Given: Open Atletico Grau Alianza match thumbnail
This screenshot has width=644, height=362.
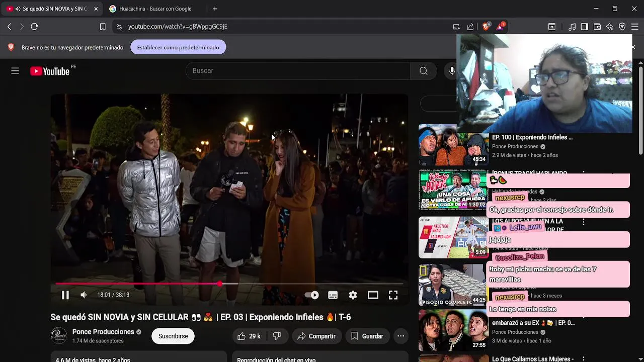Looking at the screenshot, I should pos(453,237).
